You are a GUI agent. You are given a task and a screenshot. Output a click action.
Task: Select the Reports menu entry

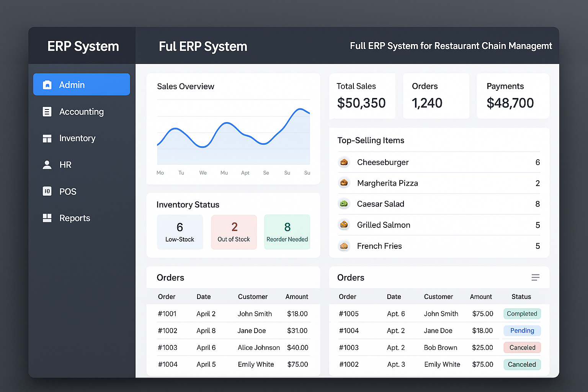pos(75,217)
